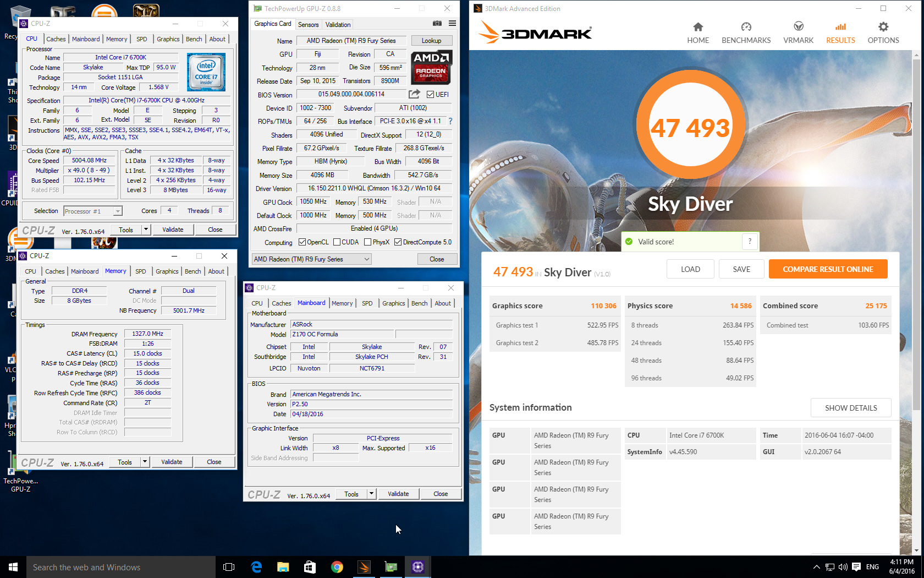Click the valid score help question mark
This screenshot has width=924, height=578.
pos(750,241)
